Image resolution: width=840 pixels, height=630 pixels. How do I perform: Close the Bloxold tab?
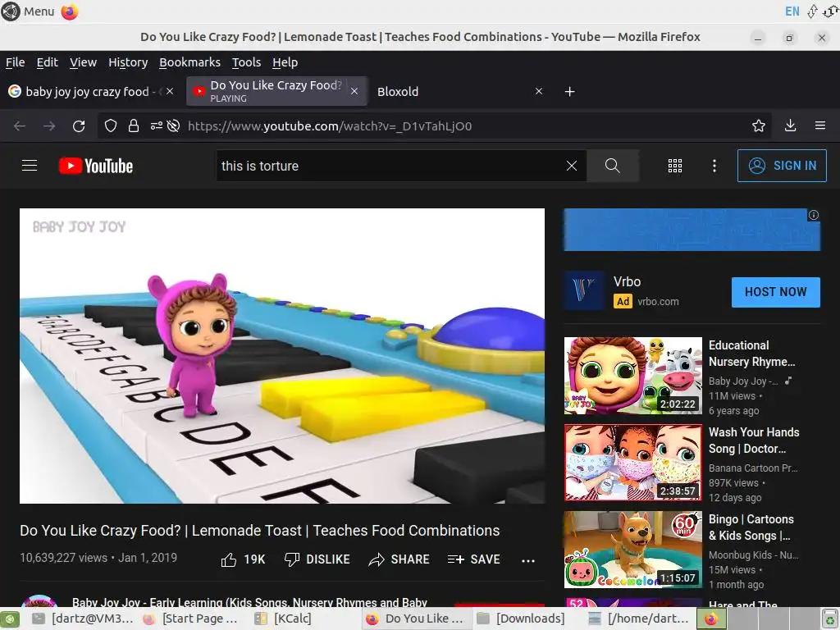click(539, 92)
